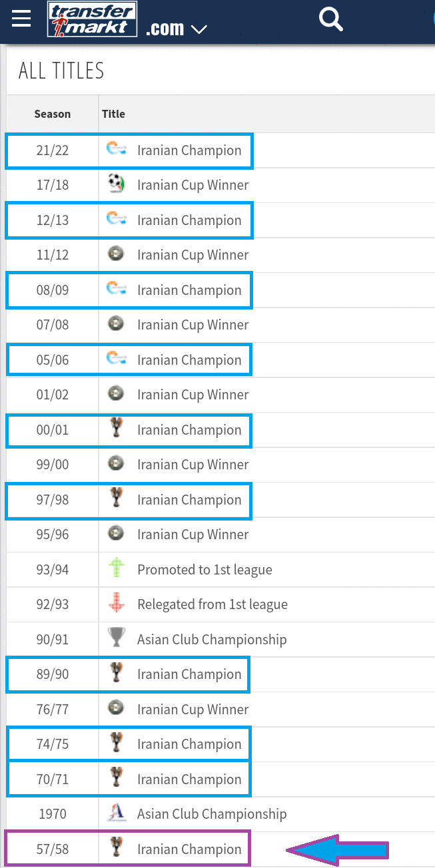Click the 21/22 Iranian Champion league icon

coord(117,150)
